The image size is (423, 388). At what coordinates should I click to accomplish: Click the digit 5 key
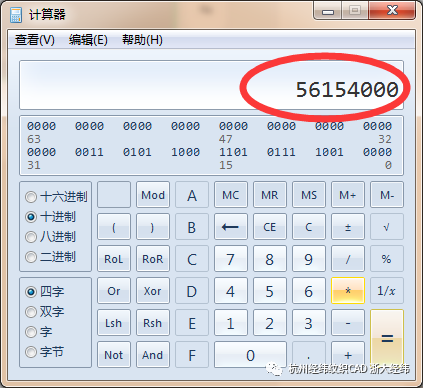pyautogui.click(x=270, y=291)
